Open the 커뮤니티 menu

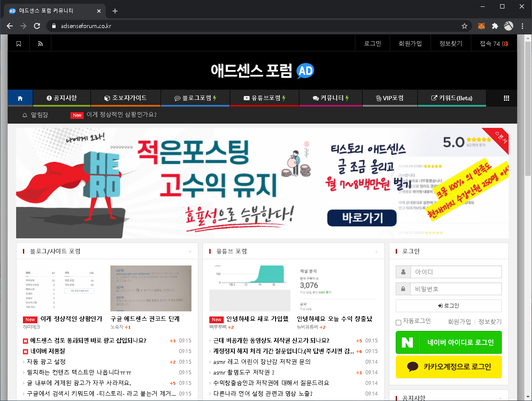tap(331, 98)
